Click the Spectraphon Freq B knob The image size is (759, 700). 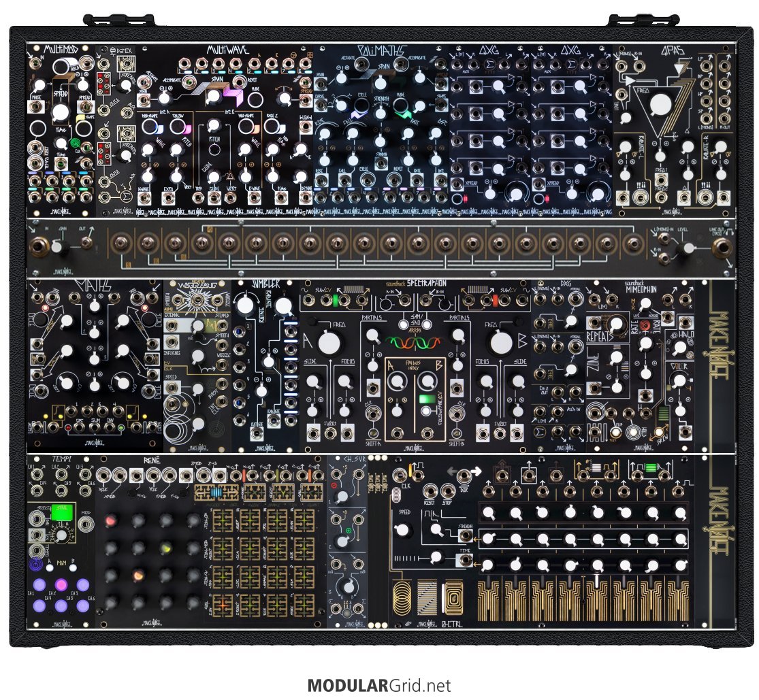501,342
